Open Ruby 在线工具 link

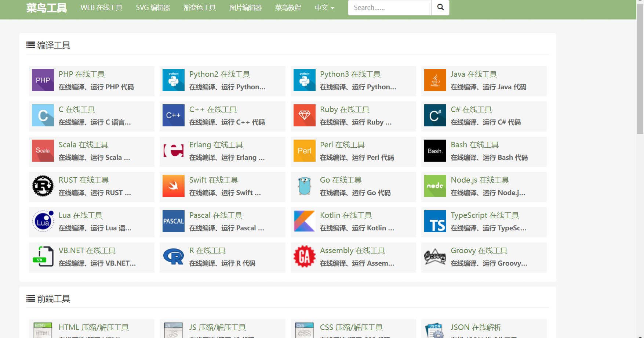pyautogui.click(x=345, y=109)
